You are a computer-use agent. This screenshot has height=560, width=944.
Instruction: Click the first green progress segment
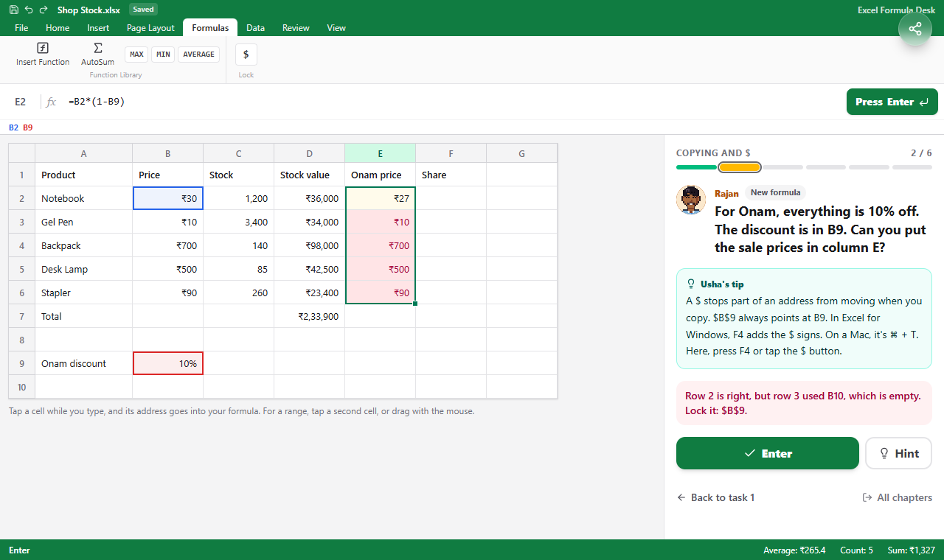[696, 167]
